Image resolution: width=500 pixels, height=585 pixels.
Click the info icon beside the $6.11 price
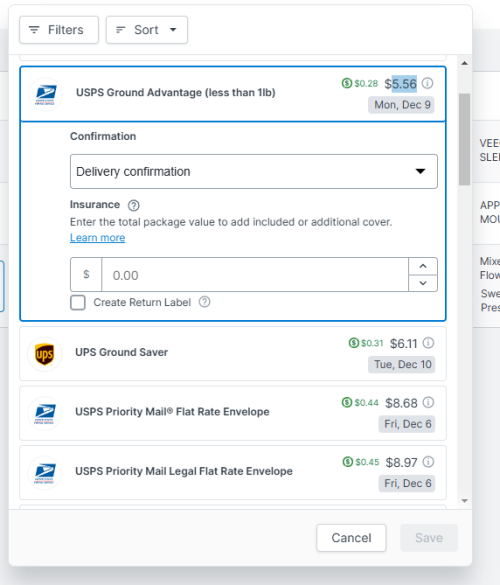tap(428, 343)
